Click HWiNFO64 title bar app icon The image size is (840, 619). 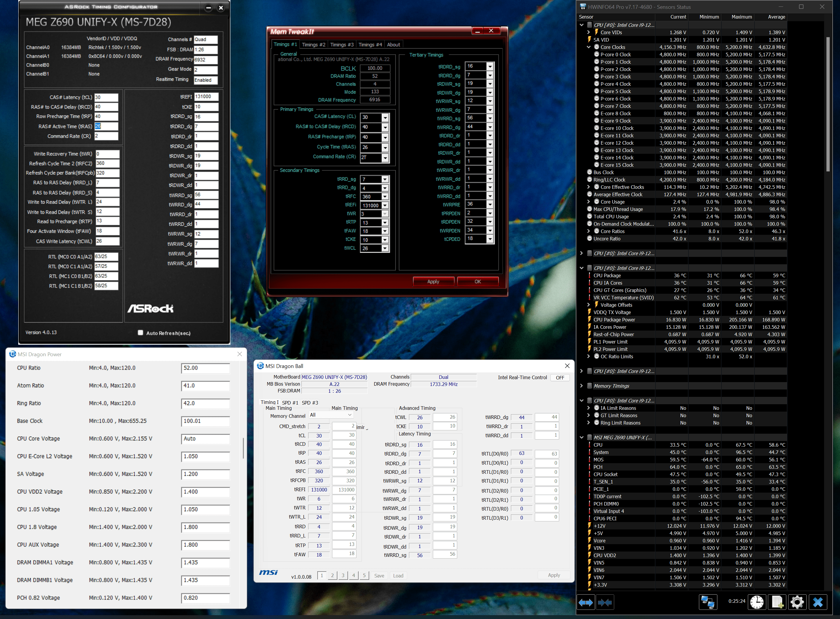click(582, 7)
